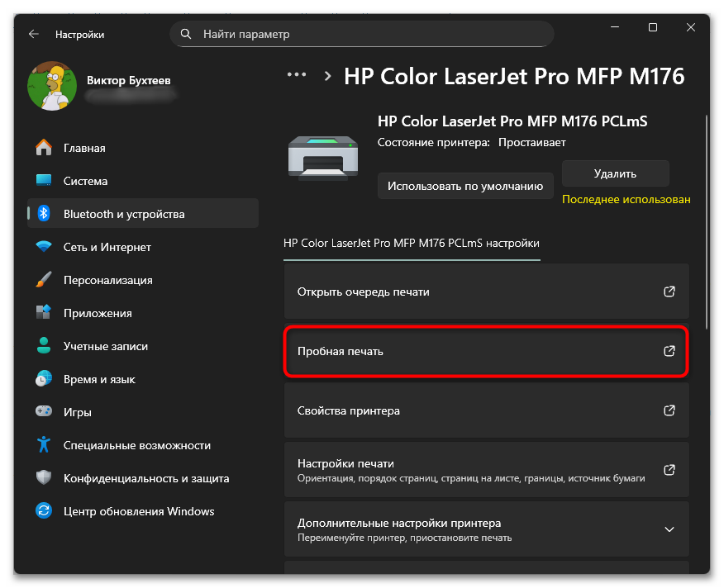Viewport: 724px width, 588px height.
Task: Open Приложения settings section
Action: [x=143, y=313]
